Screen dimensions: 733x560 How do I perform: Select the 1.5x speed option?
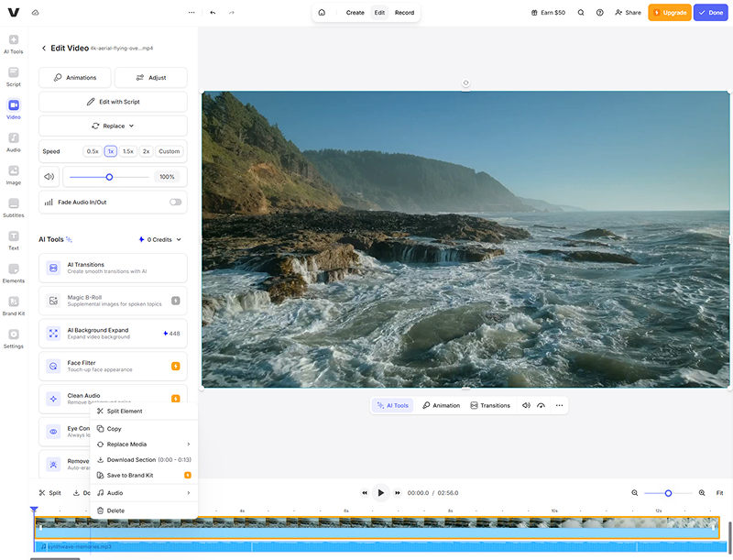[x=128, y=151]
